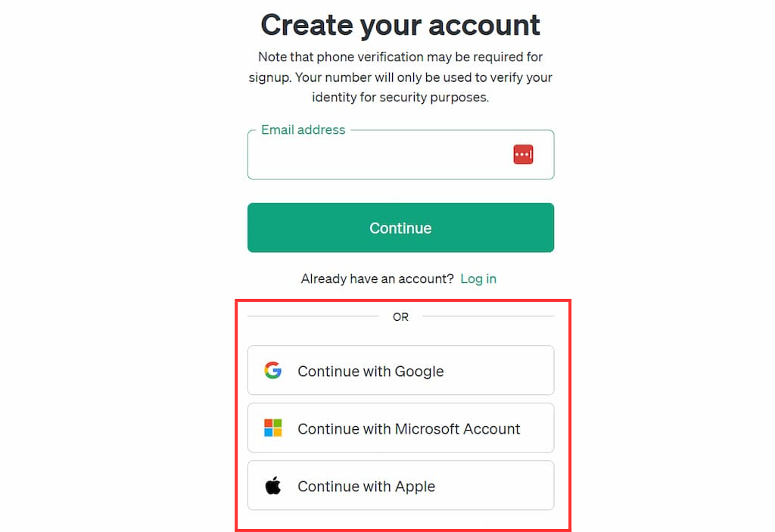
Task: Click the Create your account heading
Action: [400, 25]
